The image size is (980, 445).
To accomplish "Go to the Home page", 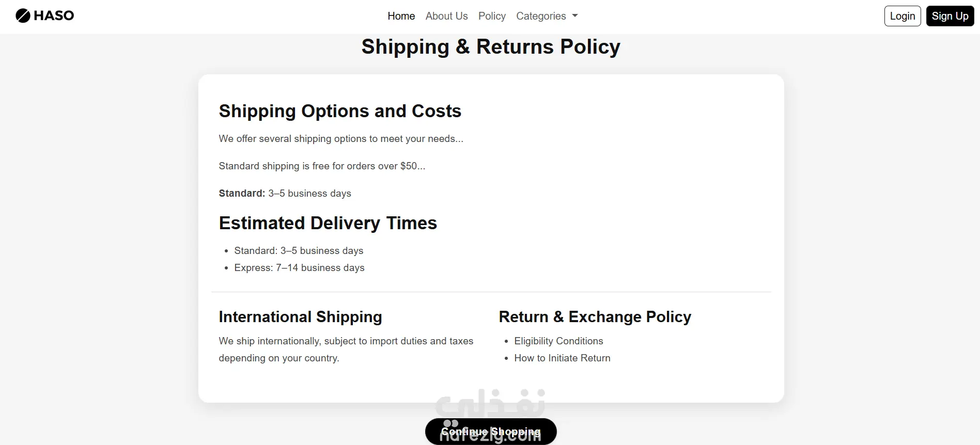I will [x=401, y=16].
